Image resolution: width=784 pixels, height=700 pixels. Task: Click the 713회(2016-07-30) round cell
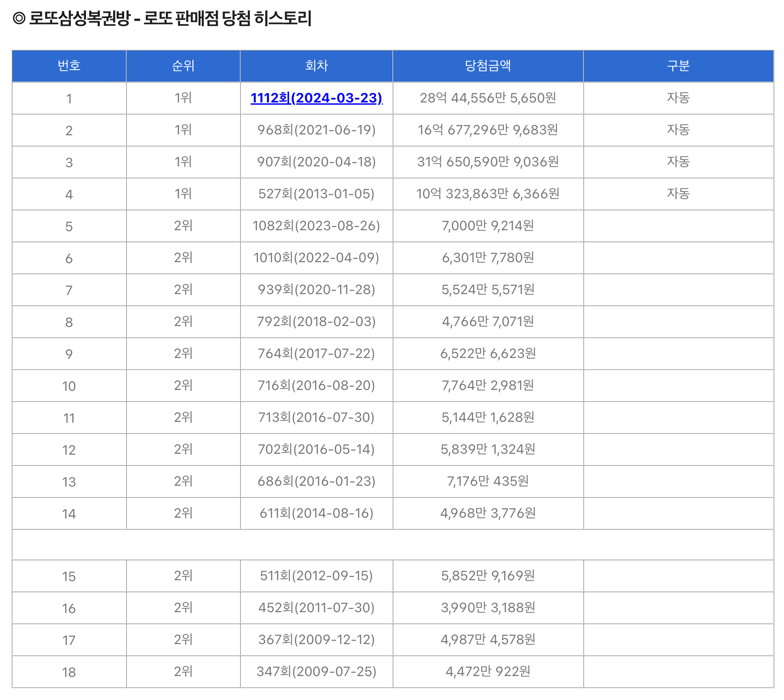point(316,417)
